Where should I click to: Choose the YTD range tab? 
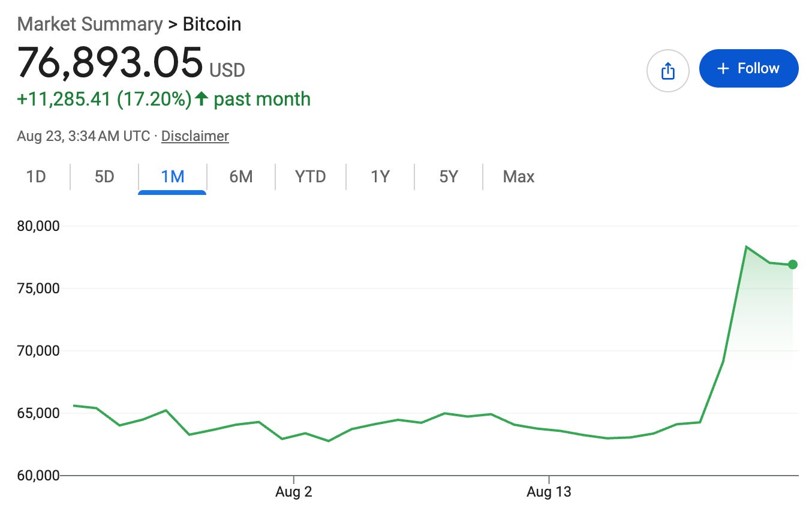pos(311,177)
